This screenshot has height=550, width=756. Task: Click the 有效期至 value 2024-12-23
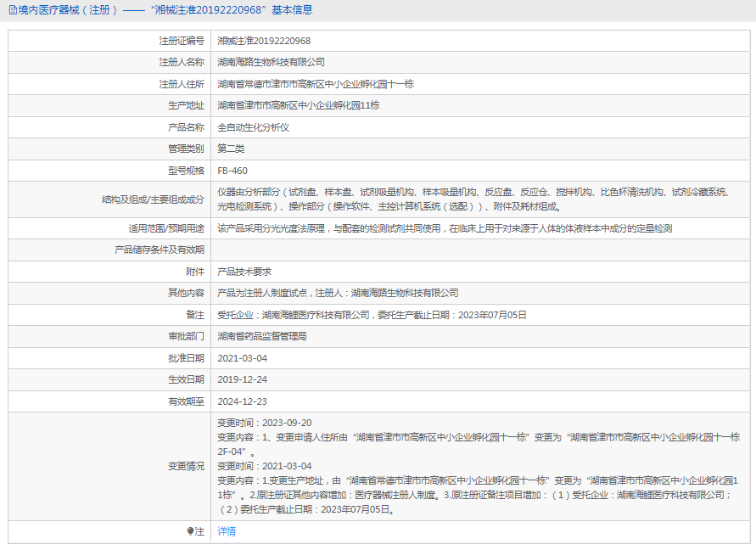click(x=243, y=401)
